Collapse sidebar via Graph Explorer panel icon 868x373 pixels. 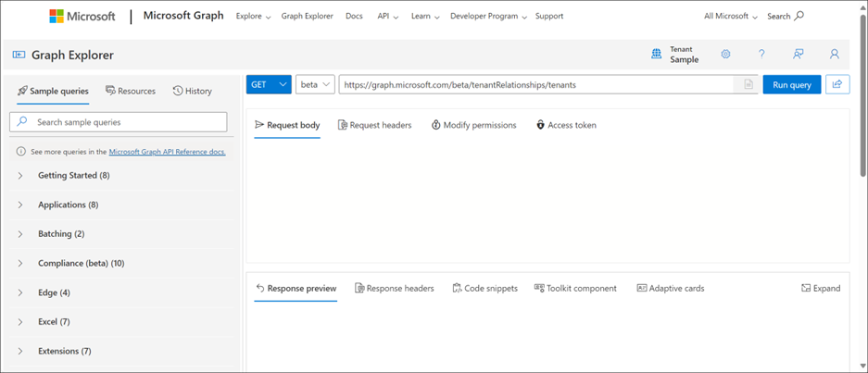click(19, 55)
